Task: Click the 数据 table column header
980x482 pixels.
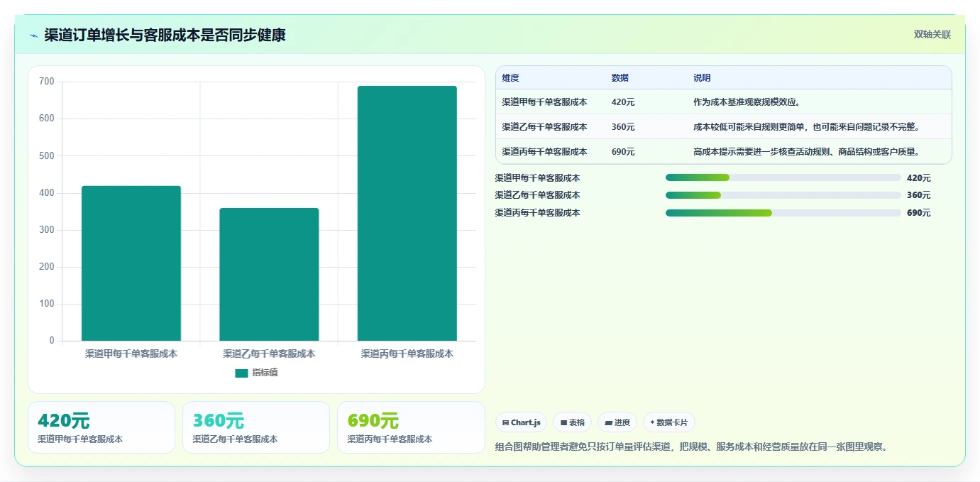Action: [620, 78]
